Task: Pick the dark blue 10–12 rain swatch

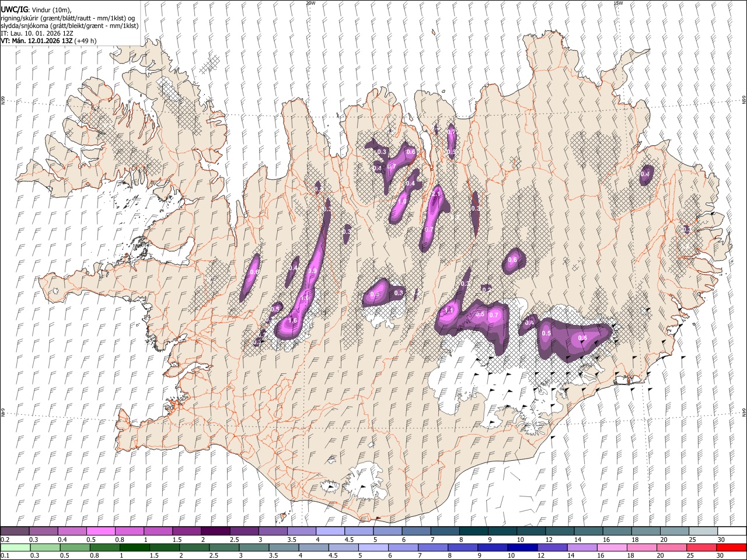Action: (x=521, y=547)
